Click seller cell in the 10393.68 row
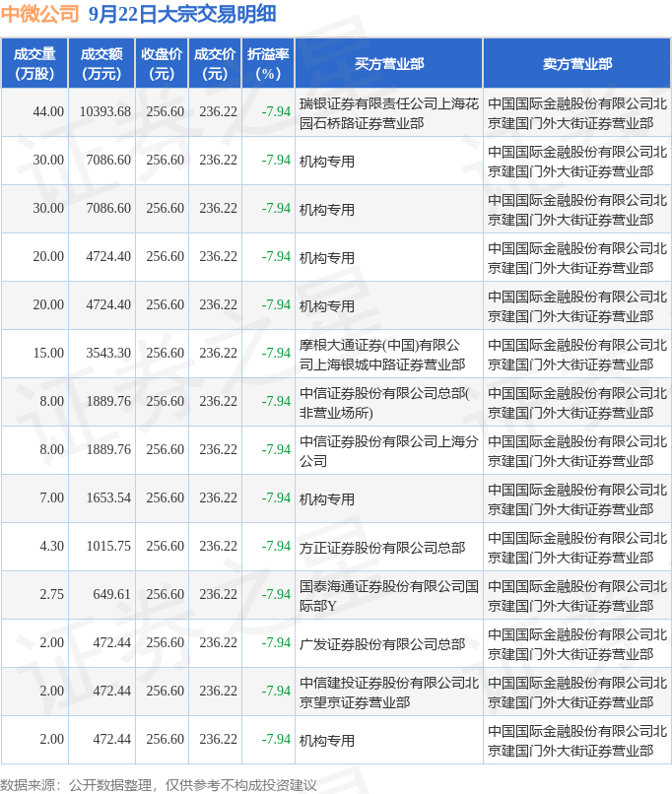672x794 pixels. point(577,113)
